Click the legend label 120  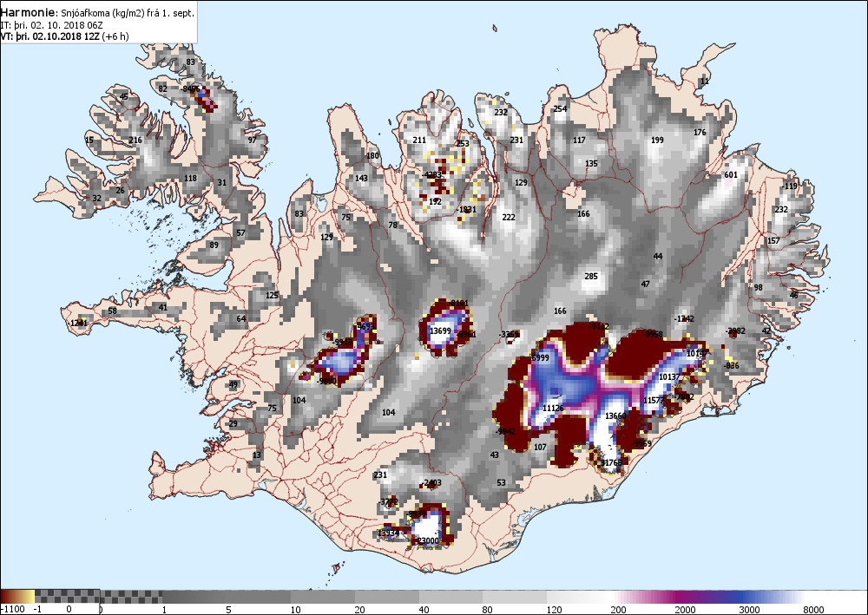click(554, 610)
